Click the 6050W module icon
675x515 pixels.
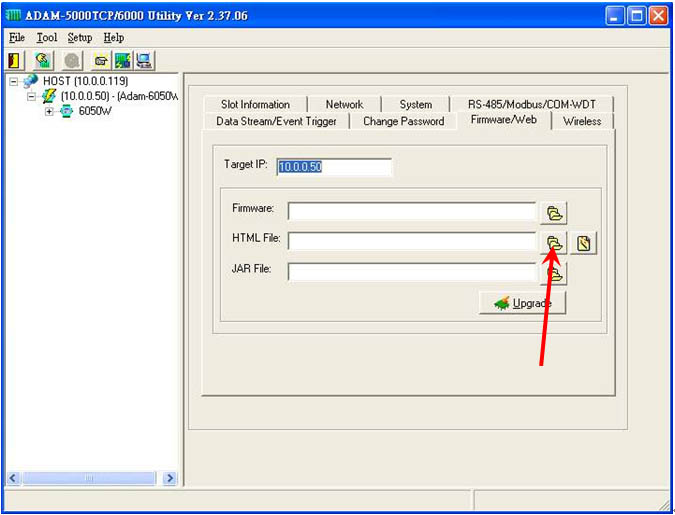(x=66, y=112)
